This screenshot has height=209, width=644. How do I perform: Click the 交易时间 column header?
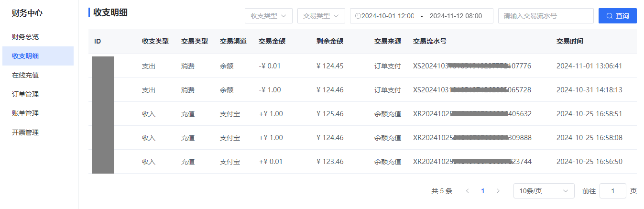pyautogui.click(x=570, y=42)
